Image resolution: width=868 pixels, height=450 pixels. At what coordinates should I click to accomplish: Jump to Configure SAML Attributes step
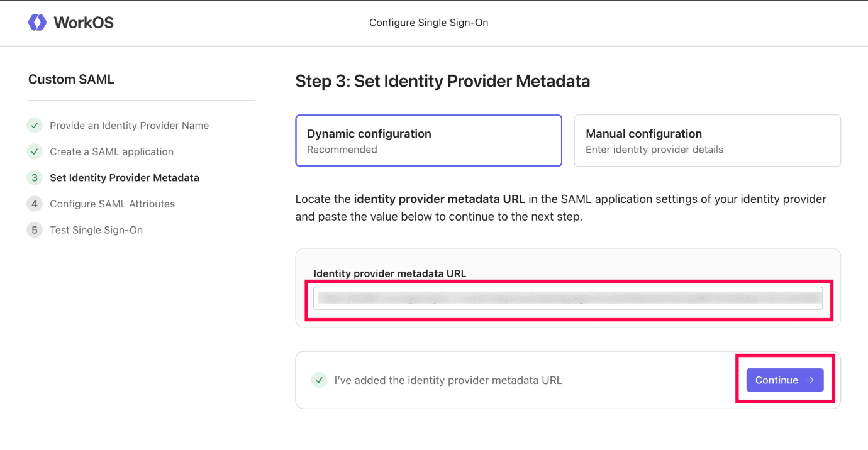pyautogui.click(x=113, y=204)
